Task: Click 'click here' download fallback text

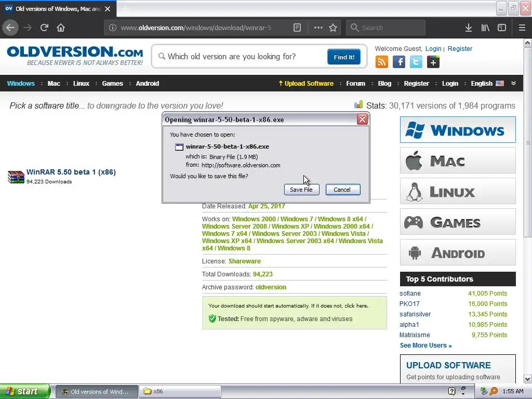Action: click(356, 305)
